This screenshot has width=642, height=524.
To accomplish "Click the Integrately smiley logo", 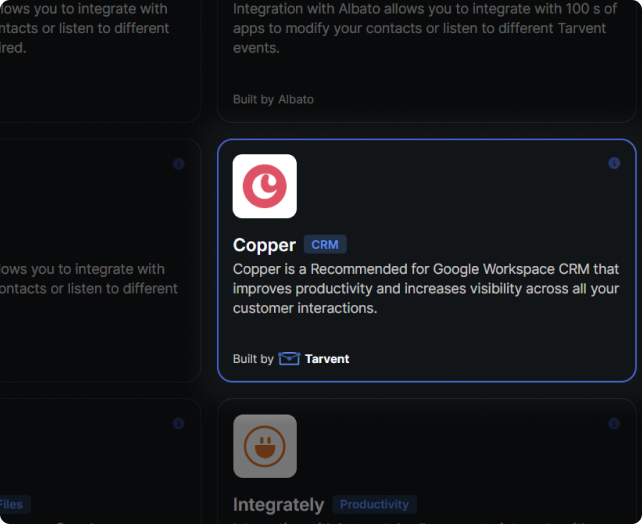I will pyautogui.click(x=265, y=446).
